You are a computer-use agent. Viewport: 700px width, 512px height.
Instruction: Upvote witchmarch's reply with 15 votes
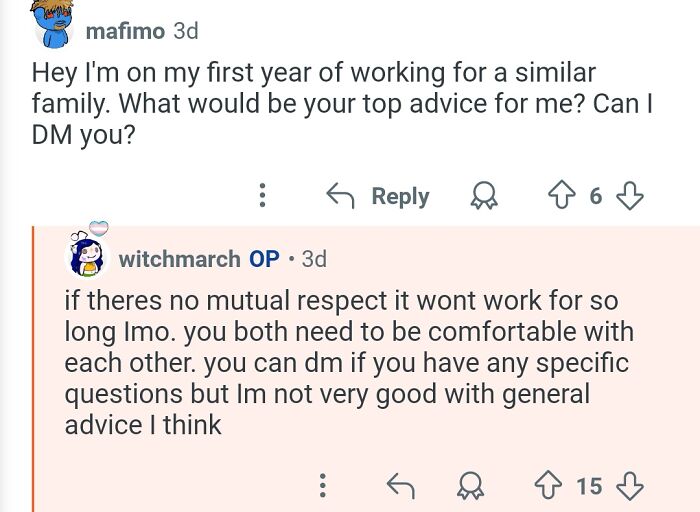[x=547, y=486]
